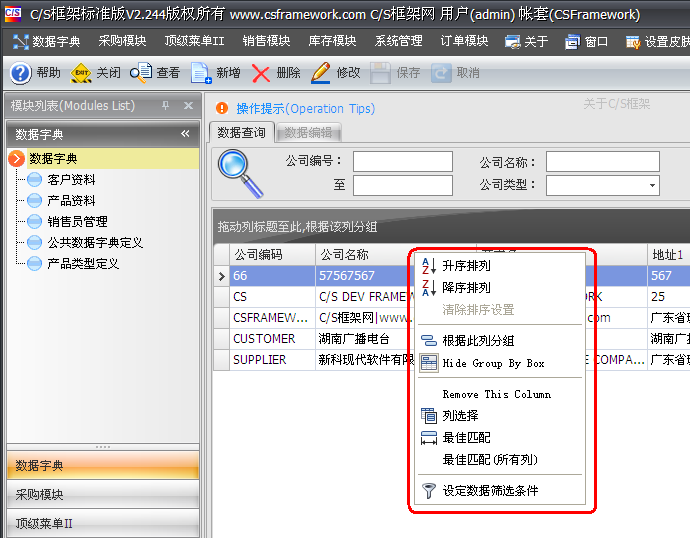690x538 pixels.
Task: Select Hide Group By Box option
Action: click(493, 364)
